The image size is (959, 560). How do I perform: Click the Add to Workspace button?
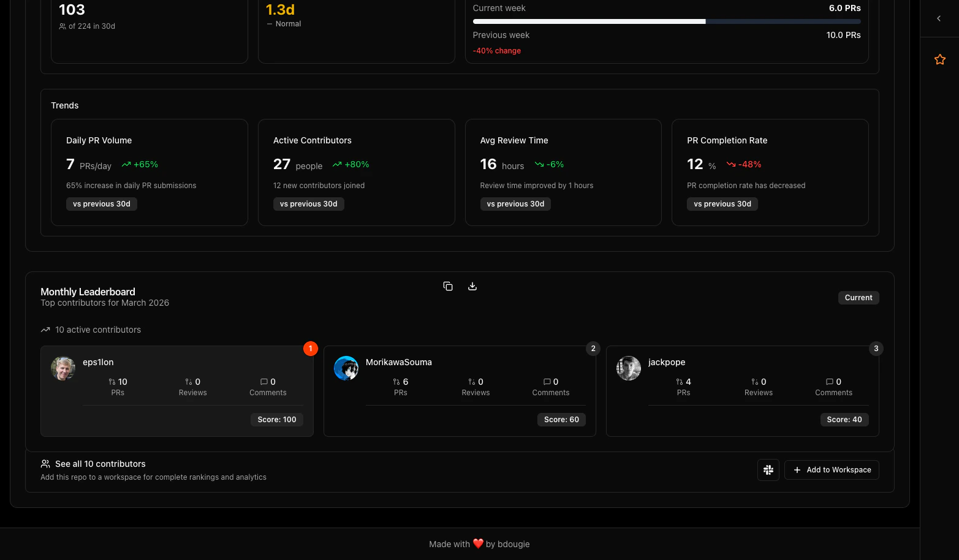(832, 470)
